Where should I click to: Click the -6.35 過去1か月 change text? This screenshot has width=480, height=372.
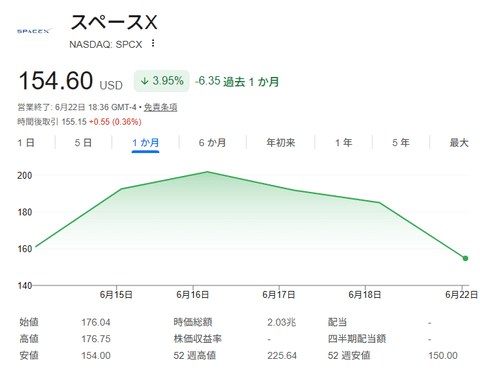point(237,81)
